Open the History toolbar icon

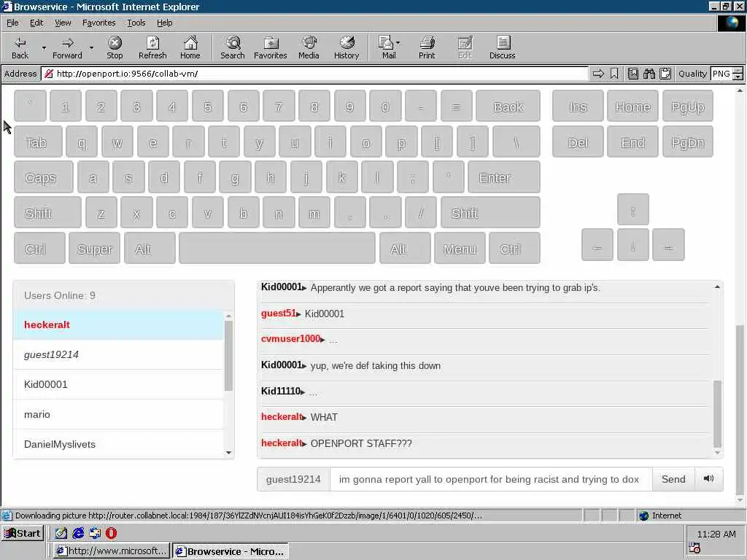pyautogui.click(x=347, y=47)
